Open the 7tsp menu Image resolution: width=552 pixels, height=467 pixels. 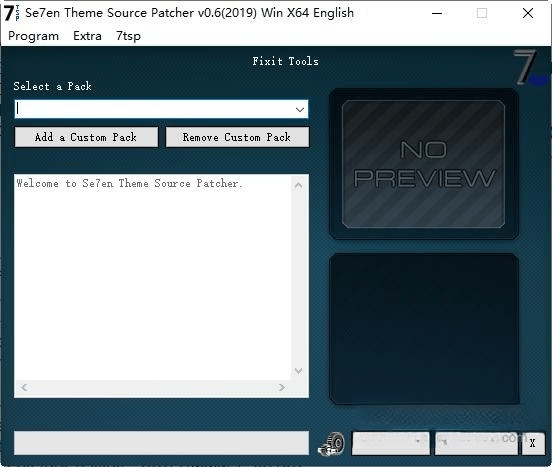pyautogui.click(x=128, y=36)
